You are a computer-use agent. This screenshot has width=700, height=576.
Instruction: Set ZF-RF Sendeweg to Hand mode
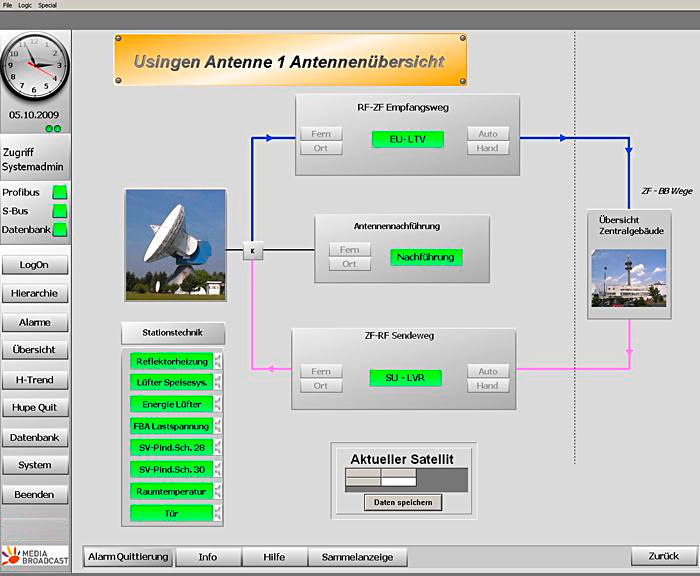tap(488, 386)
